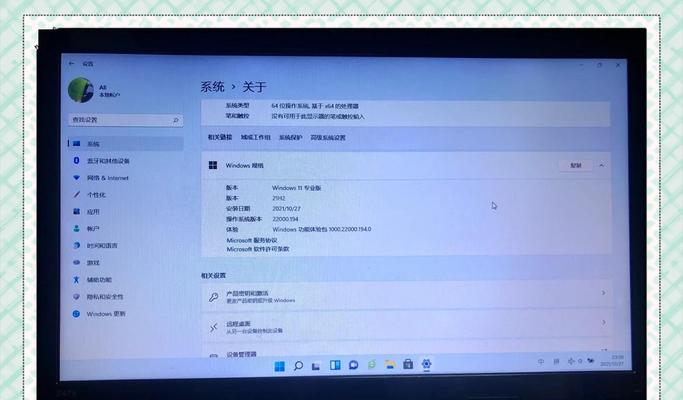Open the 系统保护 link
Image resolution: width=683 pixels, height=400 pixels.
tap(291, 138)
